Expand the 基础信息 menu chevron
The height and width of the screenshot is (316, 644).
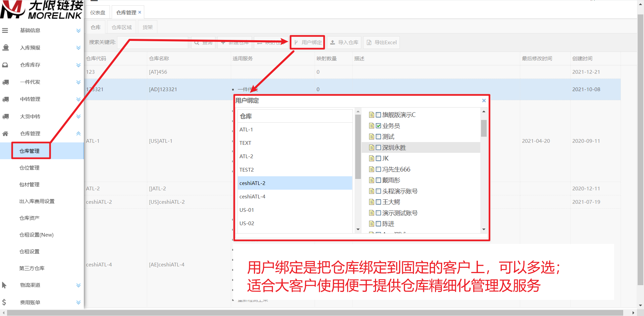coord(78,30)
